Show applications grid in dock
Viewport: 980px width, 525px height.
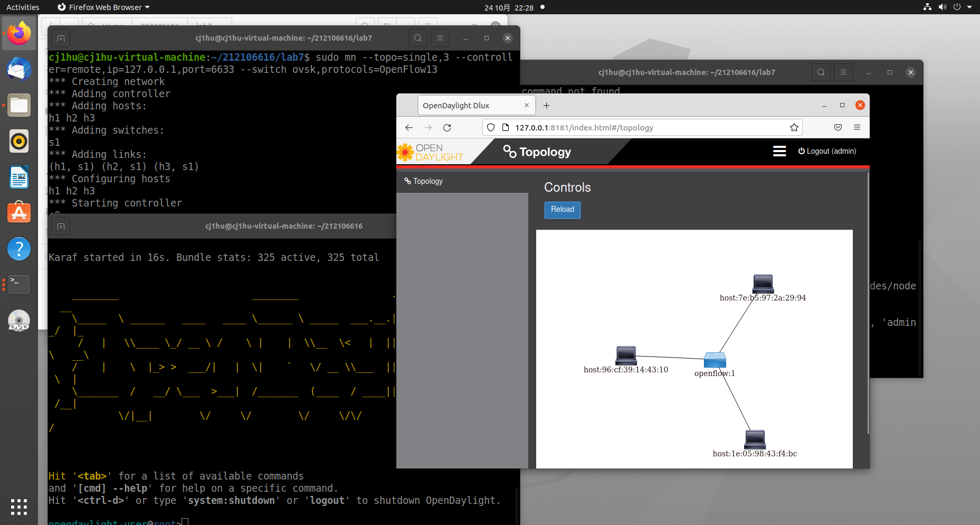(x=19, y=507)
